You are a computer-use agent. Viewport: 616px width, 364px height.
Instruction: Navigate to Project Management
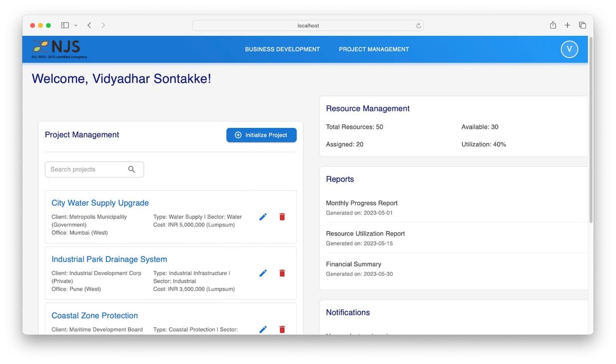[373, 49]
